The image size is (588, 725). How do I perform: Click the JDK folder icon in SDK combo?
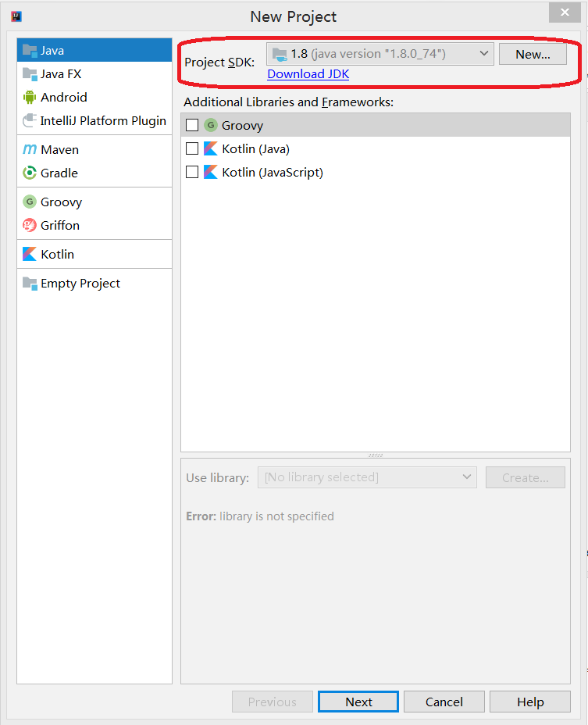tap(280, 55)
